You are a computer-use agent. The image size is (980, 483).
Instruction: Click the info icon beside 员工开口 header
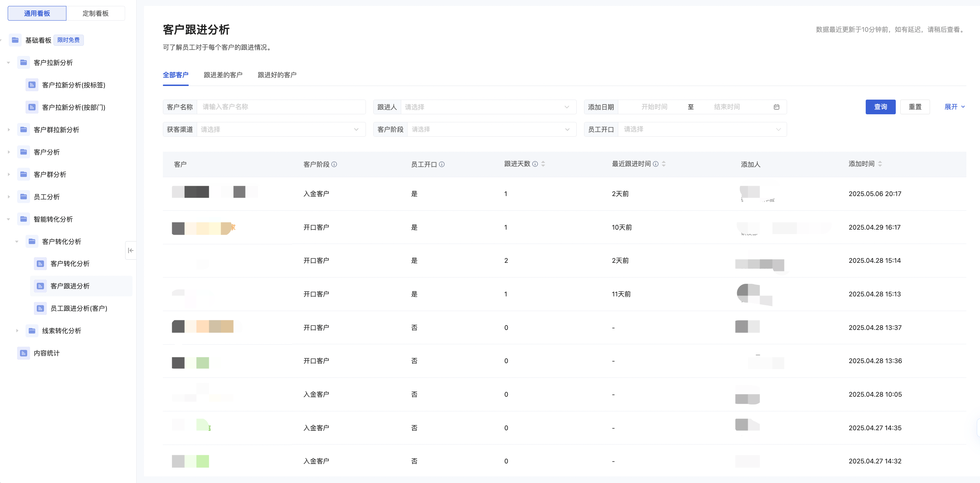tap(442, 164)
